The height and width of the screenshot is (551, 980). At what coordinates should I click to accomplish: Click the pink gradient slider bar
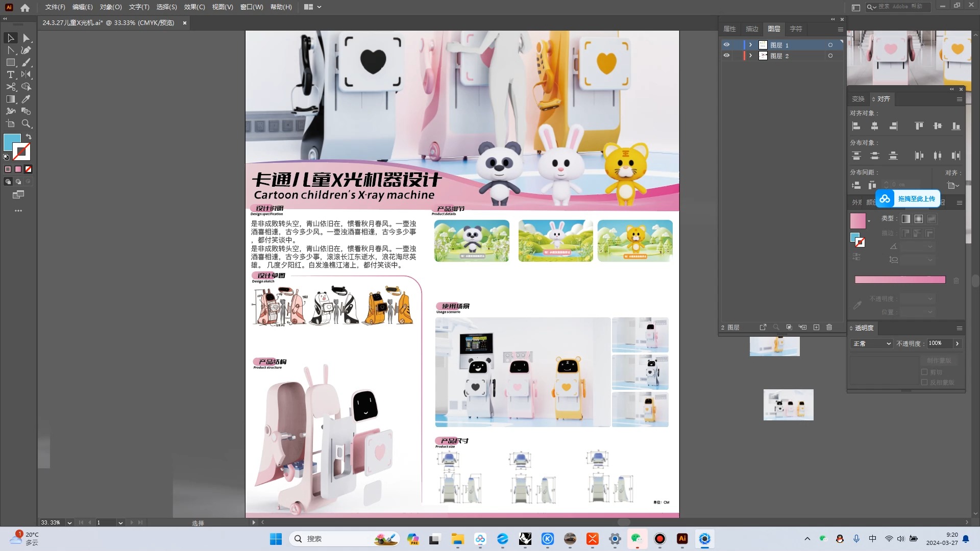pyautogui.click(x=900, y=280)
